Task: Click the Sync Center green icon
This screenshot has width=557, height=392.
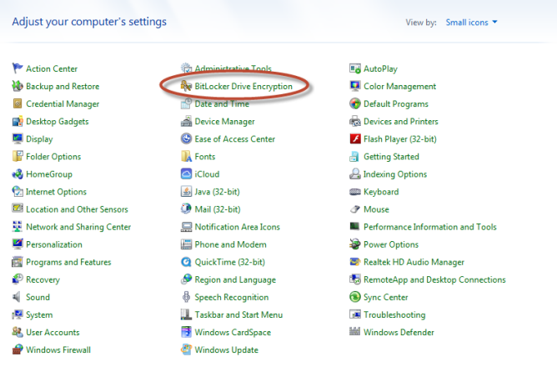Action: [355, 297]
